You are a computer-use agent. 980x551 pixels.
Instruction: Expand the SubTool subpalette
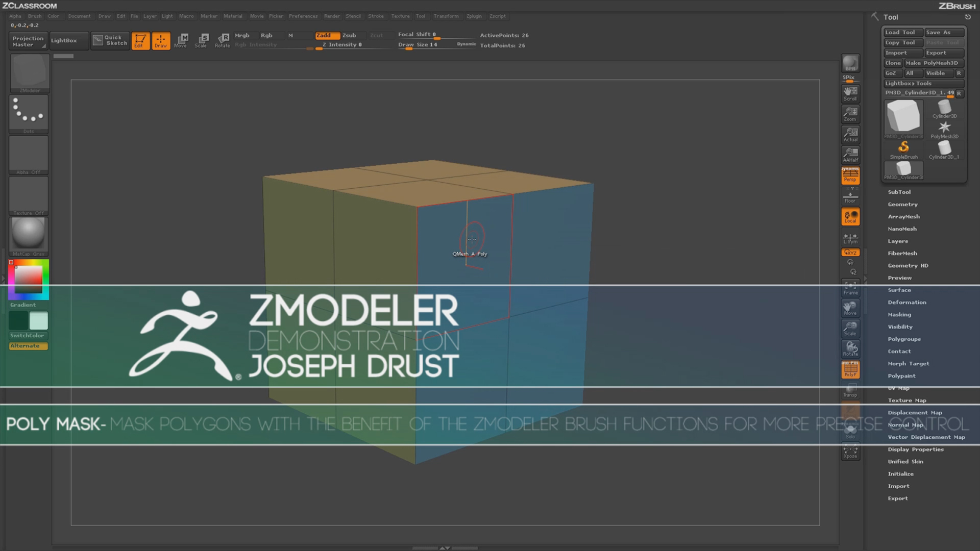click(899, 192)
